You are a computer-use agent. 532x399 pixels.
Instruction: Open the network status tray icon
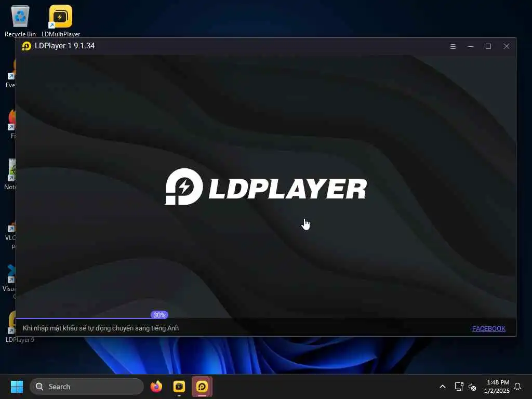[459, 387]
